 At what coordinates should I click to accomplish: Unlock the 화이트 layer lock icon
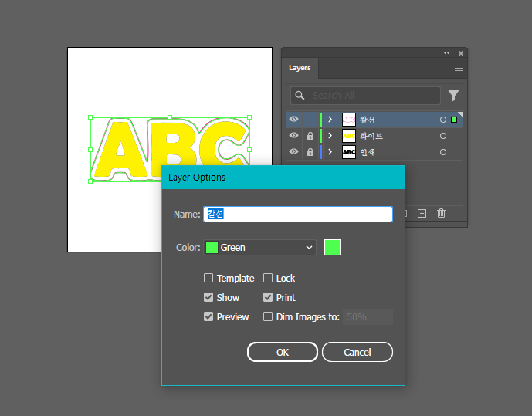310,136
